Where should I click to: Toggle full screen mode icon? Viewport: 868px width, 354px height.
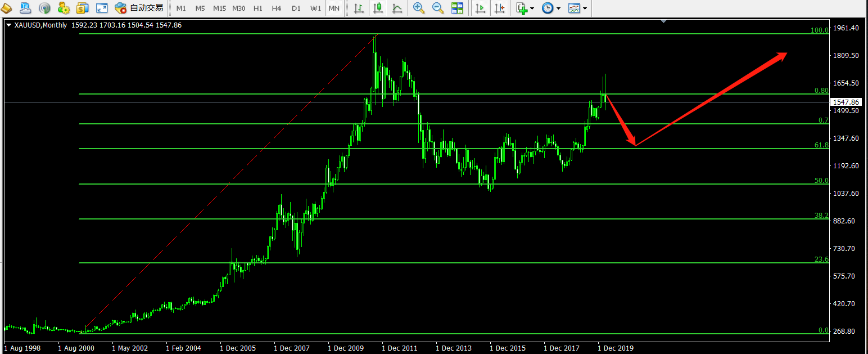coord(102,8)
